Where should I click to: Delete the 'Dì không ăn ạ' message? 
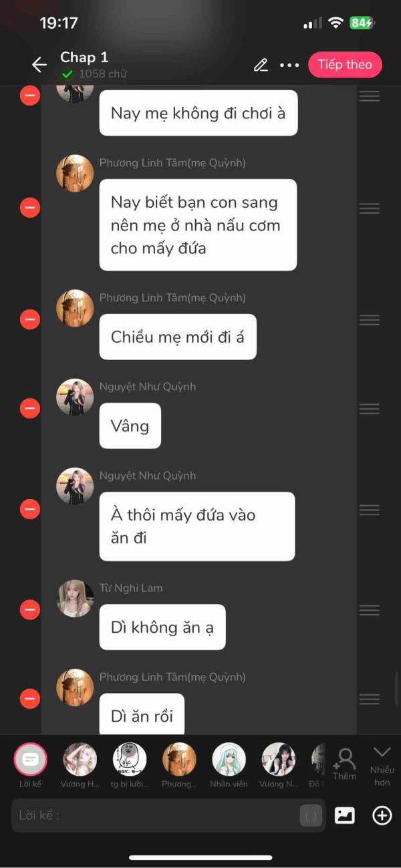[30, 609]
